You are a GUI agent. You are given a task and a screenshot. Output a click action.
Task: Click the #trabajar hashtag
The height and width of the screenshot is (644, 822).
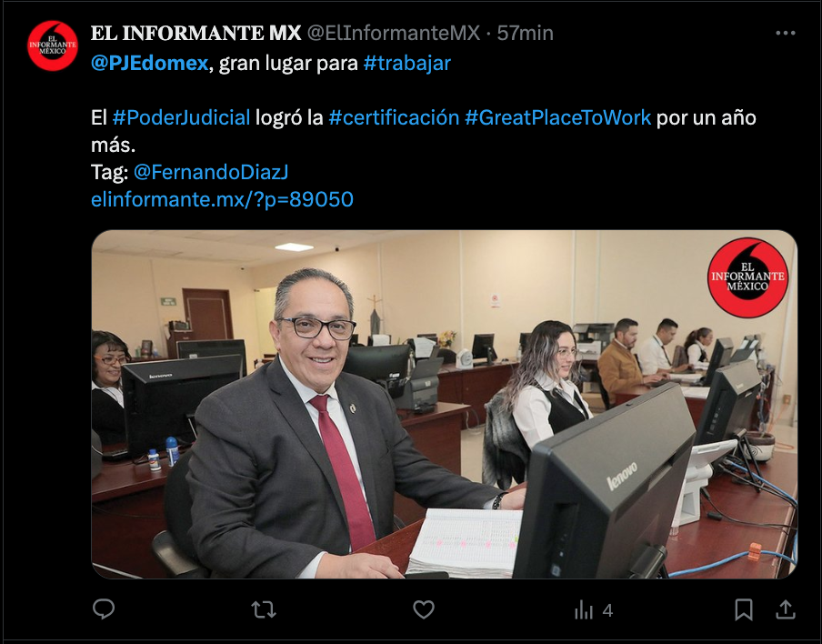pos(406,64)
